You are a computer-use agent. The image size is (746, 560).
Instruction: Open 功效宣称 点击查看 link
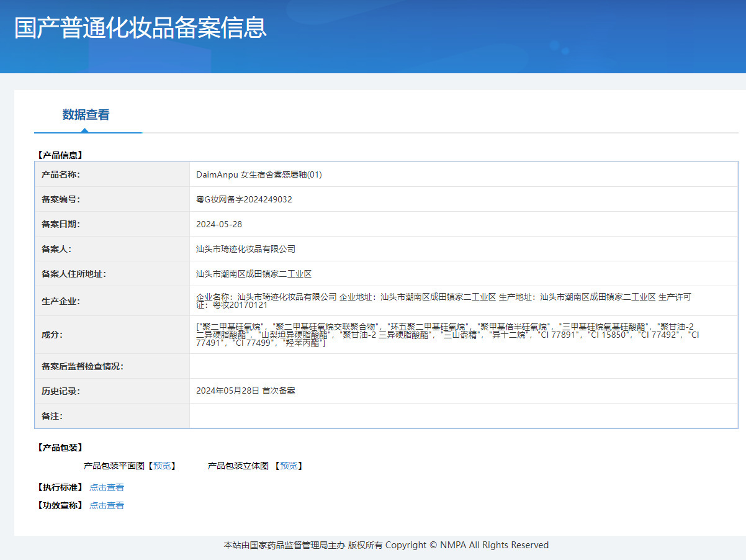point(107,505)
